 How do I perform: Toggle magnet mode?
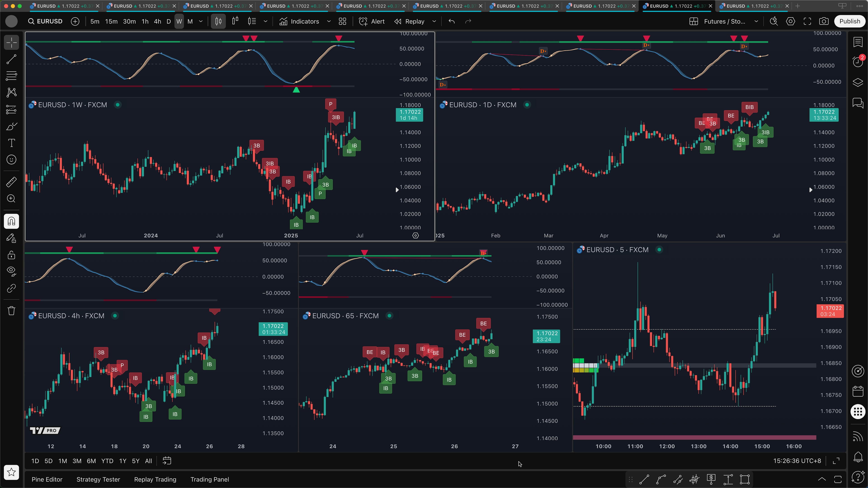tap(12, 221)
